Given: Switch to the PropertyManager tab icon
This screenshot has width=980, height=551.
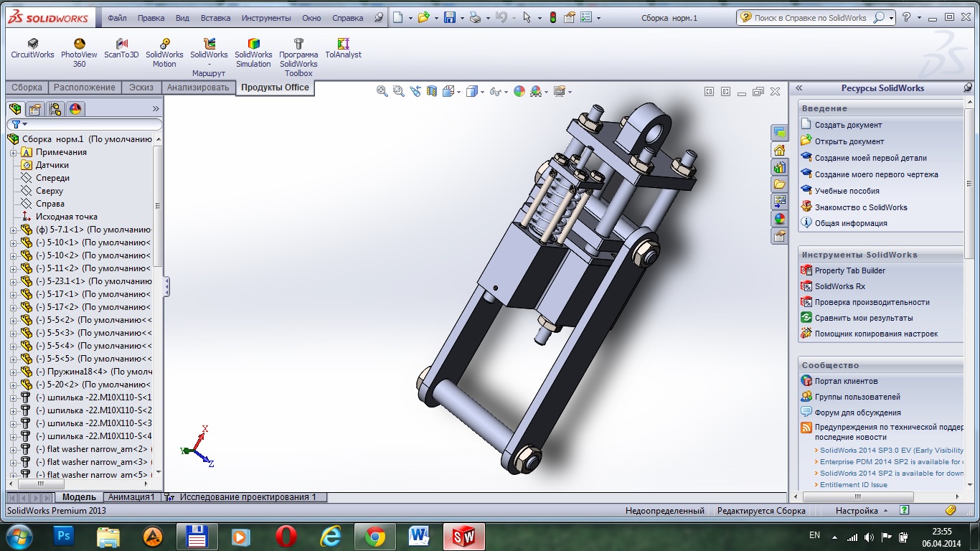Looking at the screenshot, I should pyautogui.click(x=34, y=109).
